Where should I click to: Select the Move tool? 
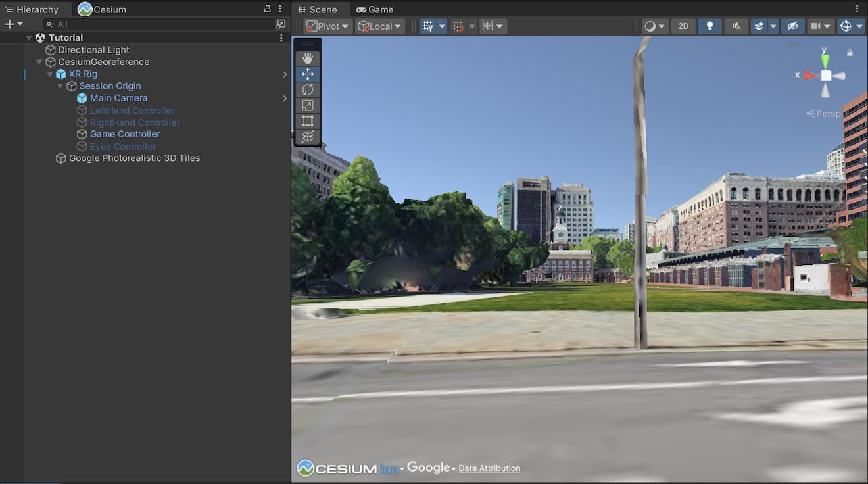coord(307,74)
